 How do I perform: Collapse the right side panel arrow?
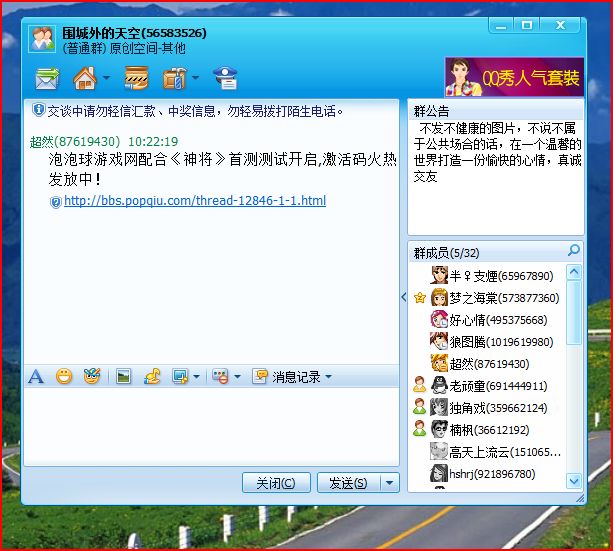403,297
